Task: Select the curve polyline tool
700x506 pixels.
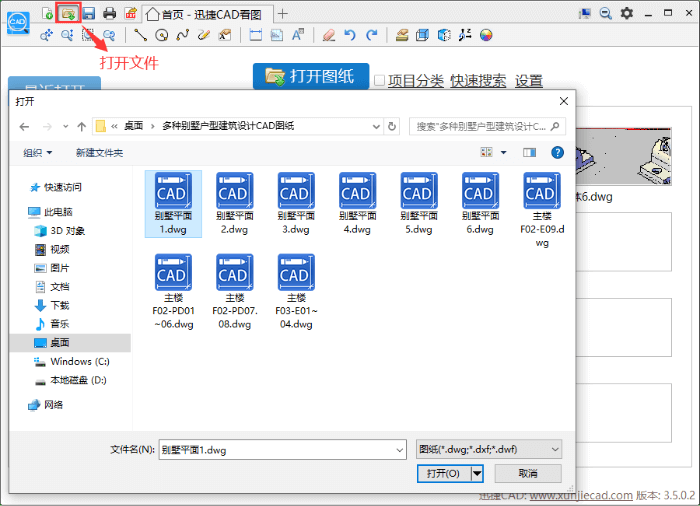Action: (x=183, y=35)
